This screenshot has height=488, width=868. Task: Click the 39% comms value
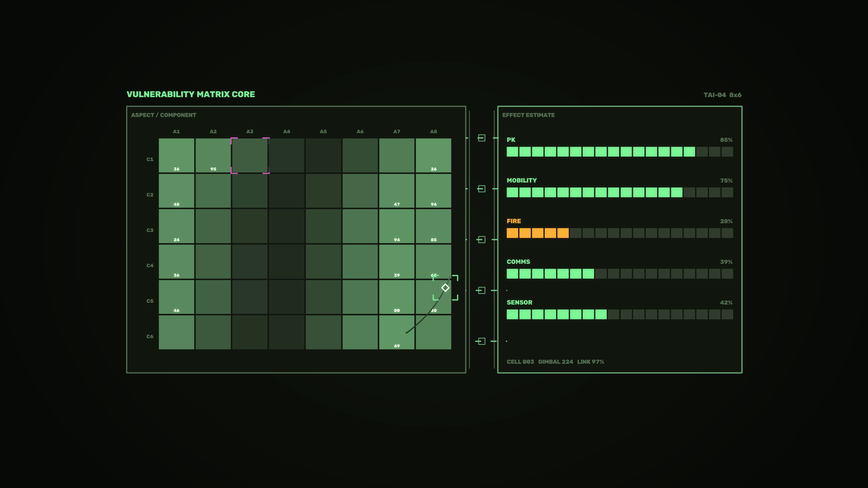click(x=726, y=262)
